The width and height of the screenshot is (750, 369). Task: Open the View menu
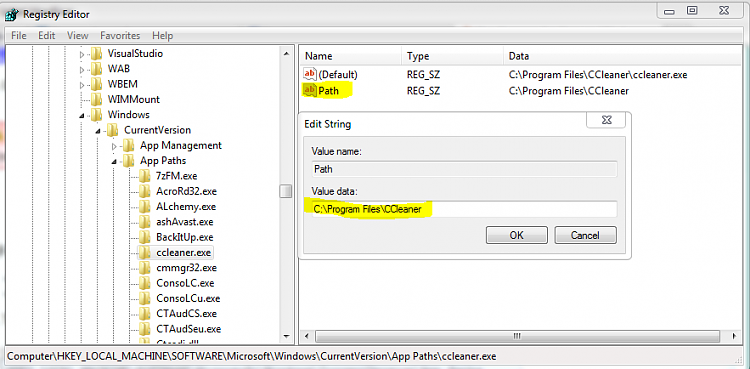(77, 35)
